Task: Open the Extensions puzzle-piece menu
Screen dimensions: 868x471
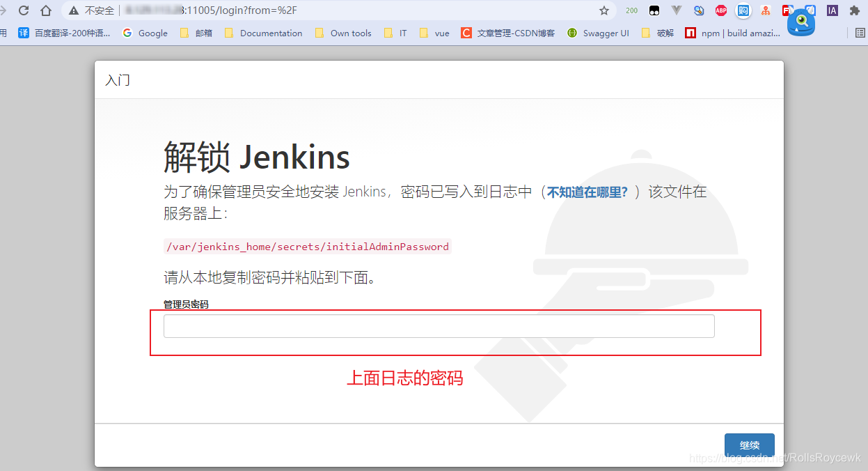Action: pos(855,10)
